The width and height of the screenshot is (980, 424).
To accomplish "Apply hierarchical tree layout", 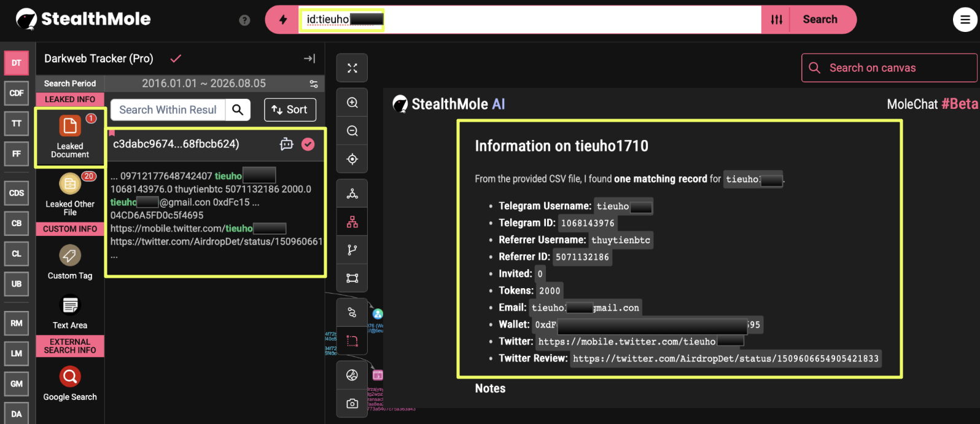I will click(352, 222).
